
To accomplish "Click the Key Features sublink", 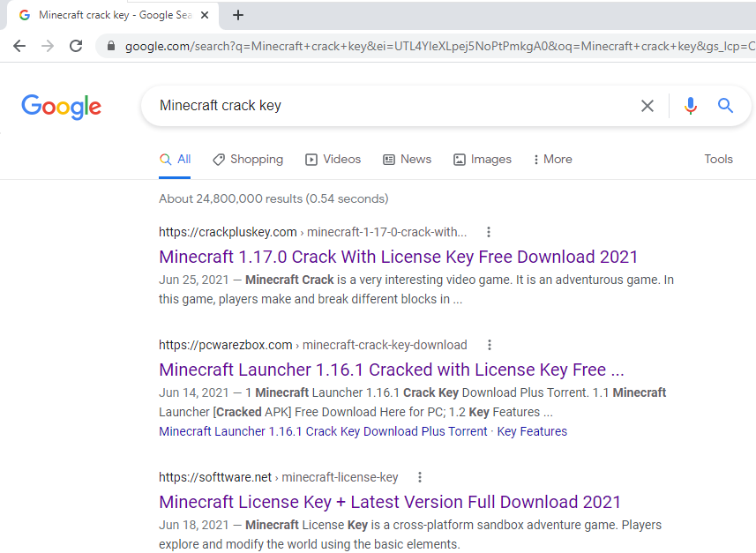I will pyautogui.click(x=532, y=431).
